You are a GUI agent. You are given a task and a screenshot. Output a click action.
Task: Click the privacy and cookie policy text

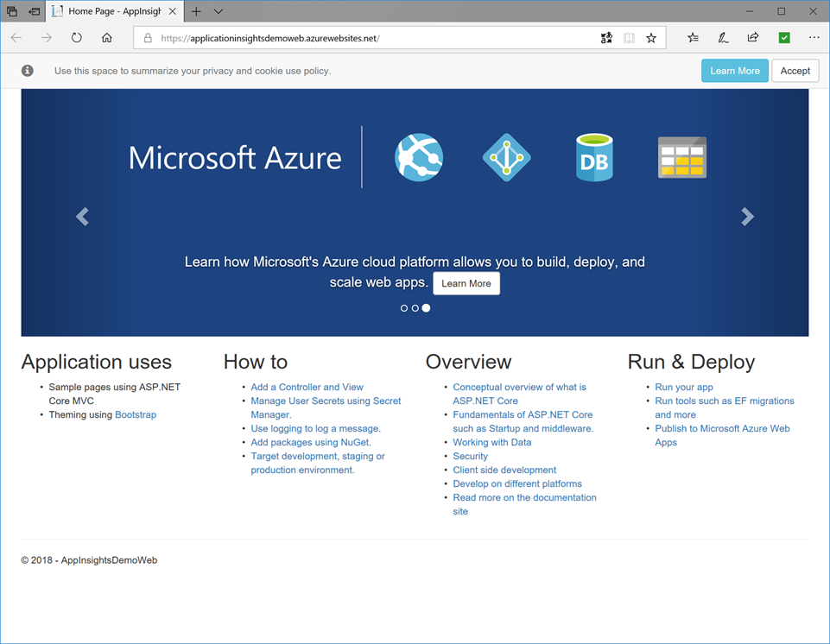coord(193,71)
